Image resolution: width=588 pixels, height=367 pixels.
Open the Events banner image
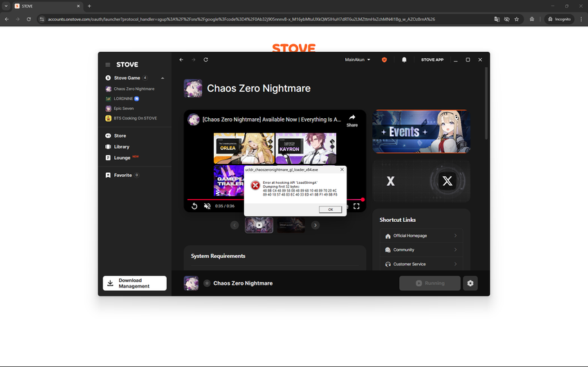click(x=421, y=131)
